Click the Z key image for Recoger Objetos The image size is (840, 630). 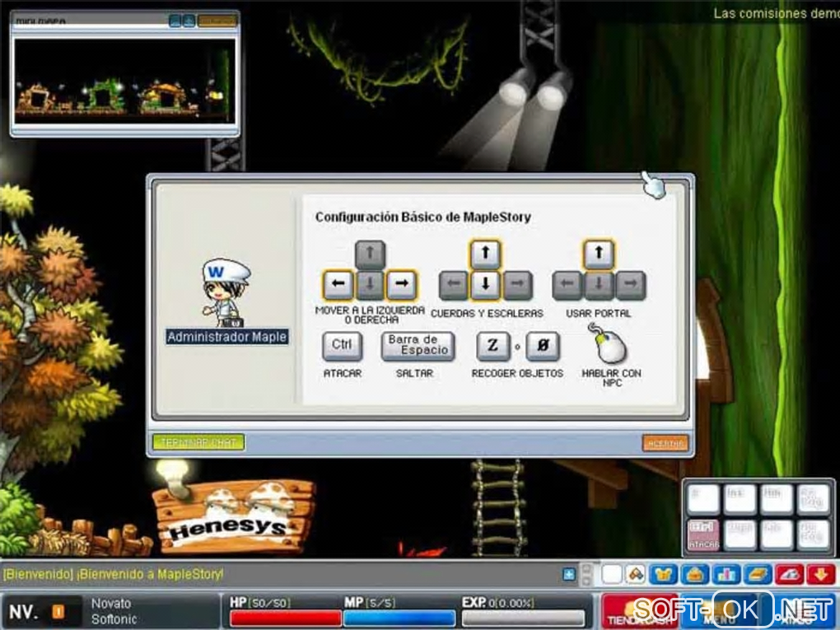492,346
